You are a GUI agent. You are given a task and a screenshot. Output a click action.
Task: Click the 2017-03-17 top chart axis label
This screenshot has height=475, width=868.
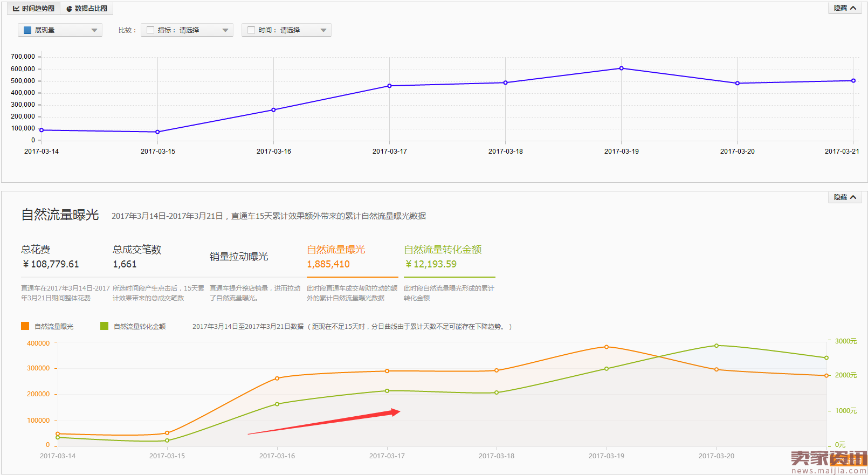coord(390,152)
